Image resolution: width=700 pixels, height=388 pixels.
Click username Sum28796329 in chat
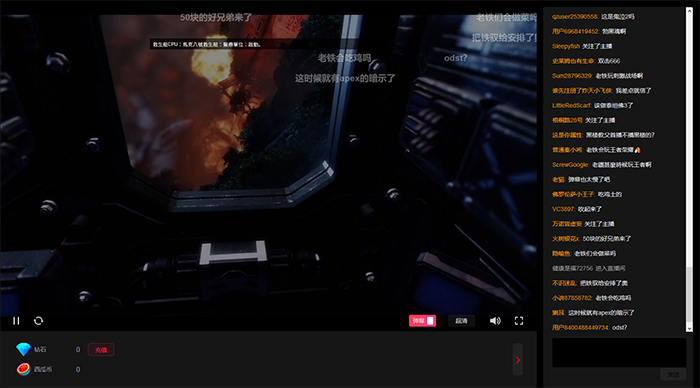click(572, 75)
